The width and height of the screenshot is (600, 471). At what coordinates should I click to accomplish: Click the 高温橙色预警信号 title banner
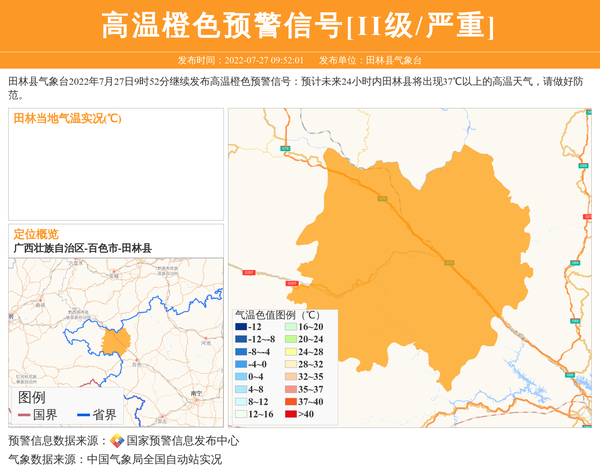pos(299,26)
